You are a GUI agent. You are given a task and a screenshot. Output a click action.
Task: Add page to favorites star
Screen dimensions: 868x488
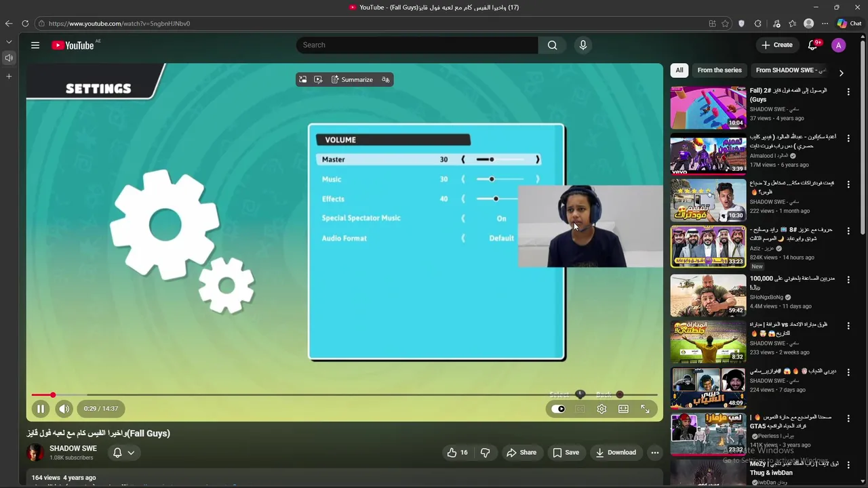(725, 24)
